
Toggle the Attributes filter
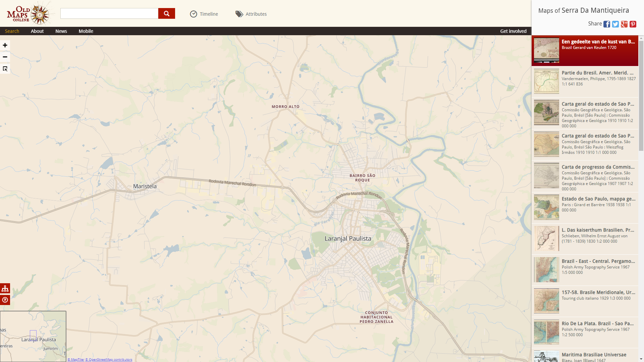click(251, 14)
